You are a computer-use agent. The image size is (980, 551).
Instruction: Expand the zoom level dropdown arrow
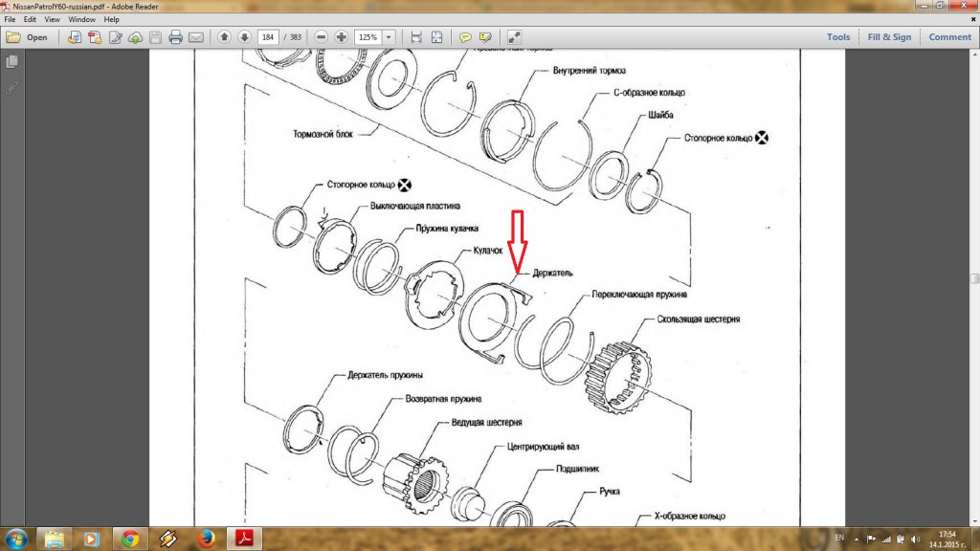point(390,37)
